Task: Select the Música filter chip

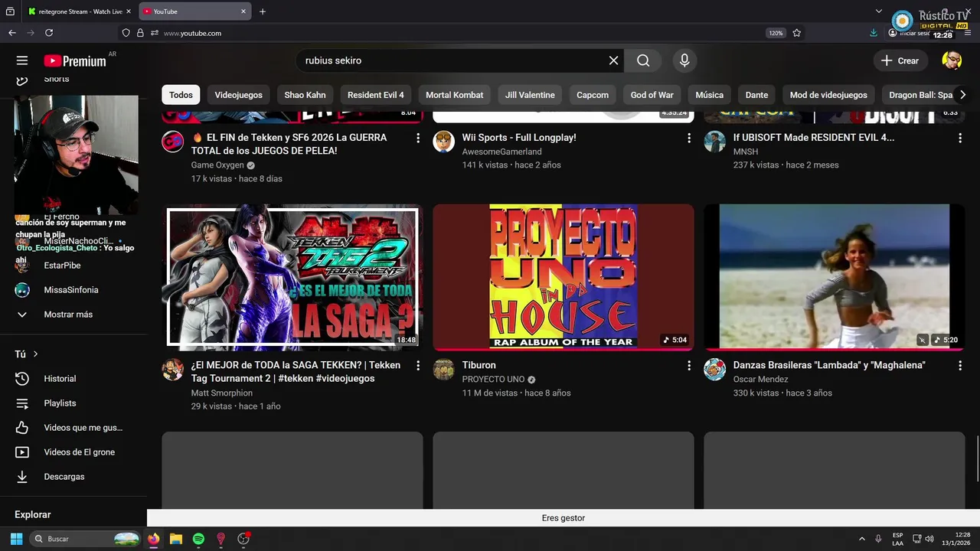Action: (709, 95)
